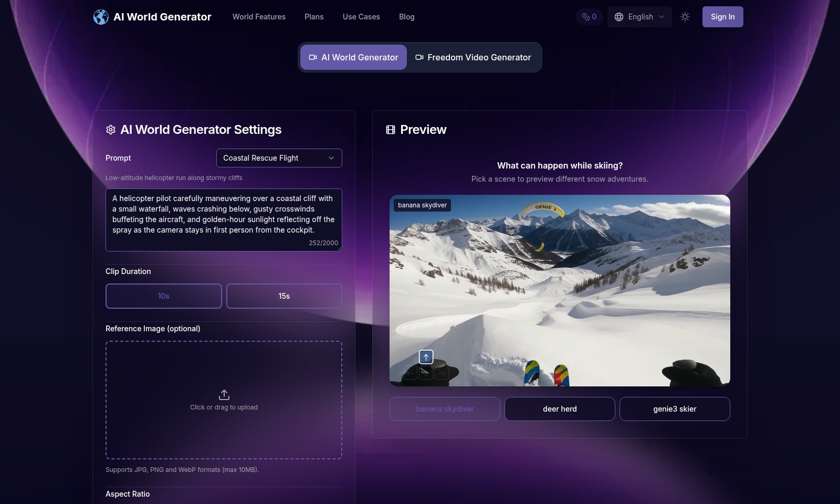This screenshot has height=504, width=840.
Task: Go to Use Cases
Action: [361, 17]
